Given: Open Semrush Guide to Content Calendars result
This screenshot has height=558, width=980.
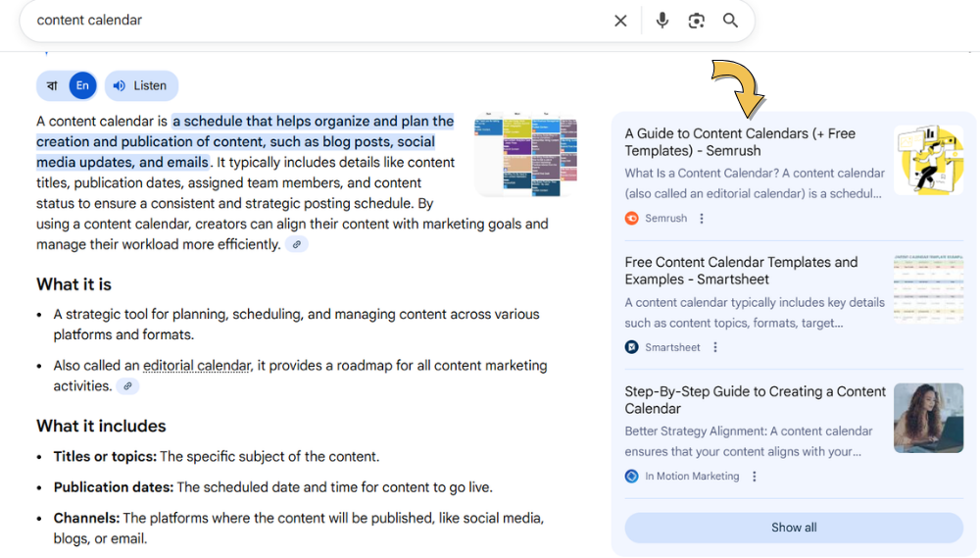Looking at the screenshot, I should coord(740,142).
